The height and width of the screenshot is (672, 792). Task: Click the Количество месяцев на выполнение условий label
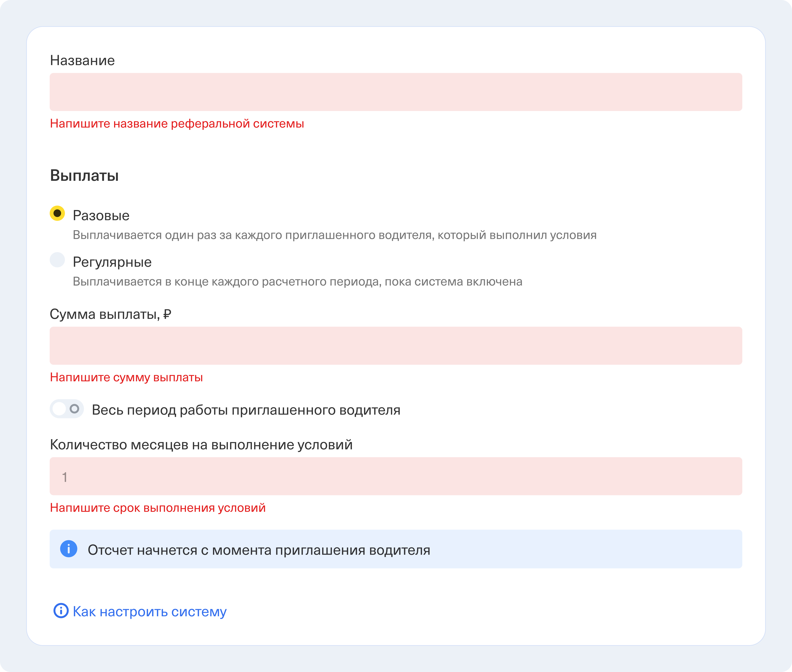[x=201, y=444]
